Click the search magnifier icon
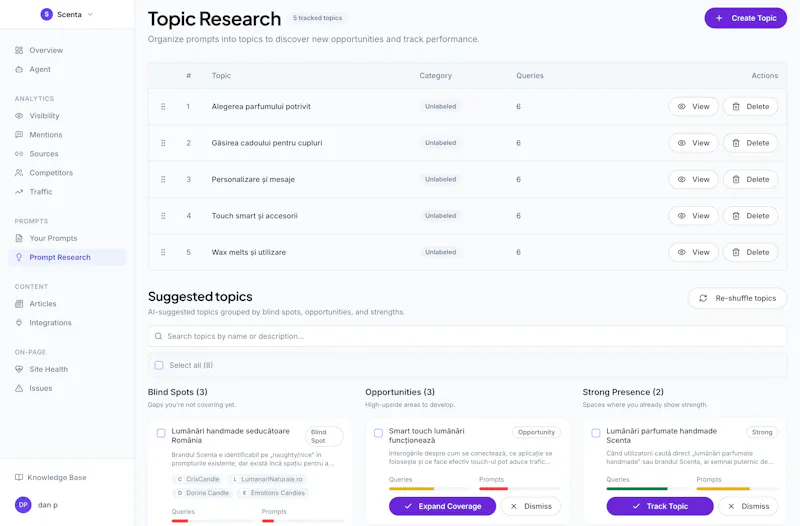 (158, 336)
